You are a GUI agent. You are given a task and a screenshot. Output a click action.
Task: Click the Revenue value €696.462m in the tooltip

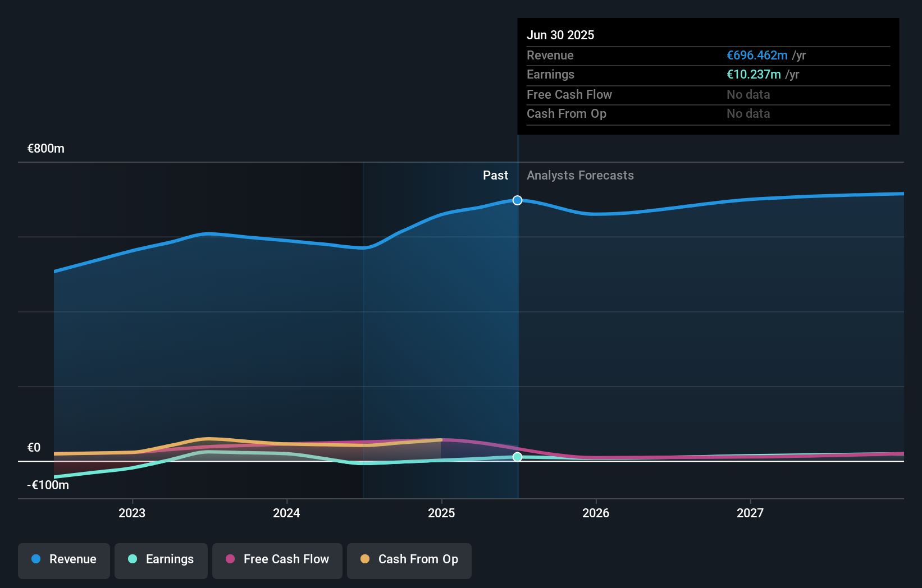(x=756, y=55)
